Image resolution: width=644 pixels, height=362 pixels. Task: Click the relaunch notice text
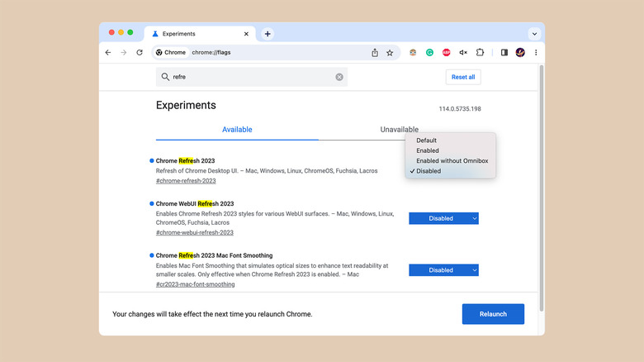pyautogui.click(x=212, y=314)
